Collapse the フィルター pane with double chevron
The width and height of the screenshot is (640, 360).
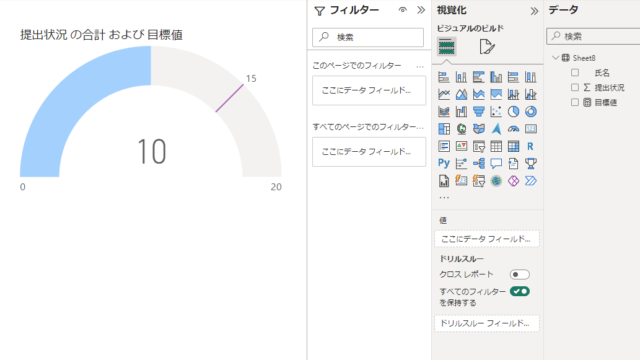click(421, 10)
